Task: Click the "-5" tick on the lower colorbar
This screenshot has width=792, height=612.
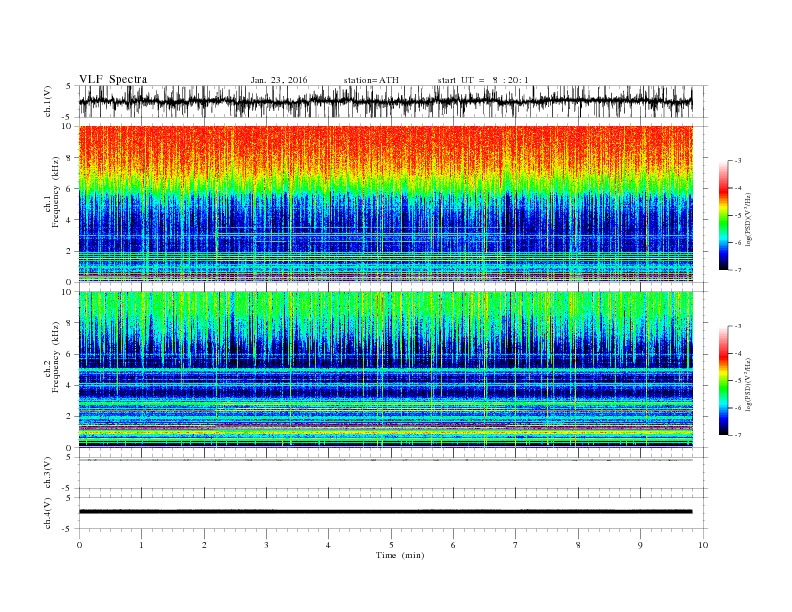Action: pyautogui.click(x=737, y=380)
